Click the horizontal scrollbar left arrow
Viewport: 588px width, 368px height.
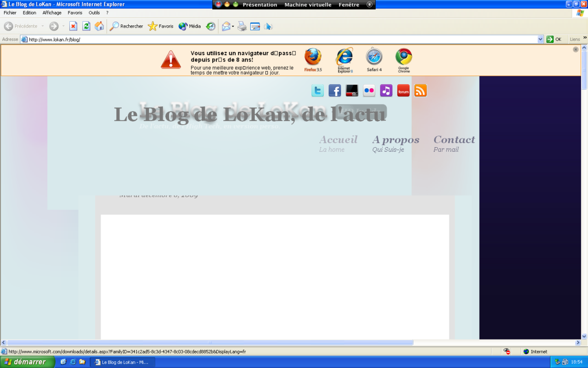pos(4,343)
